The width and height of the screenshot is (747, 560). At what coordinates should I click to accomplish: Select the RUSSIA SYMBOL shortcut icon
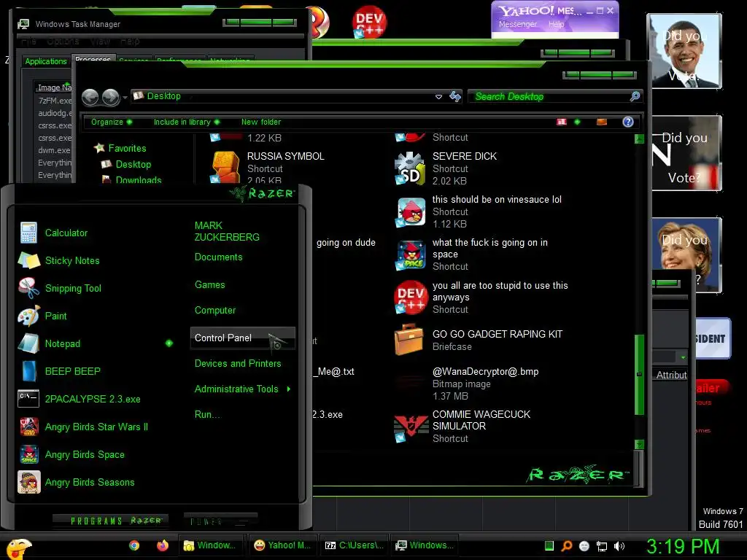(225, 167)
